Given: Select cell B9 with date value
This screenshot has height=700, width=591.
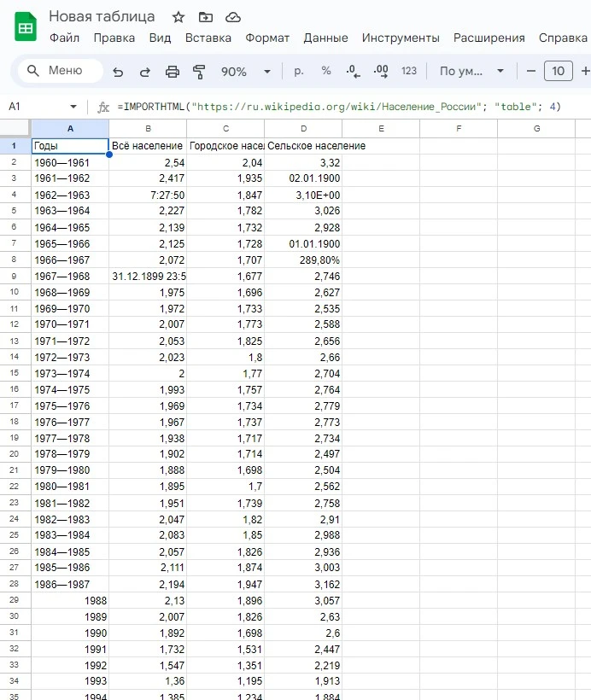Looking at the screenshot, I should (148, 277).
